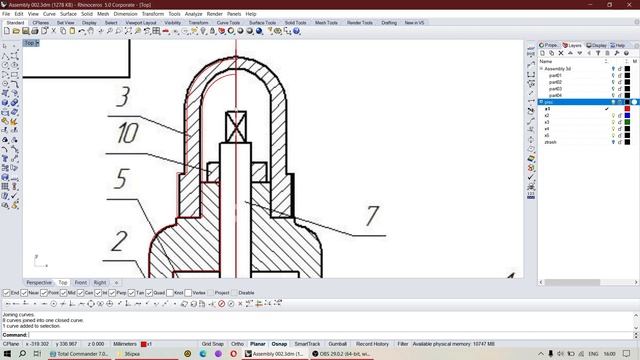Image resolution: width=640 pixels, height=360 pixels.
Task: Toggle Osnap in status bar
Action: (279, 344)
